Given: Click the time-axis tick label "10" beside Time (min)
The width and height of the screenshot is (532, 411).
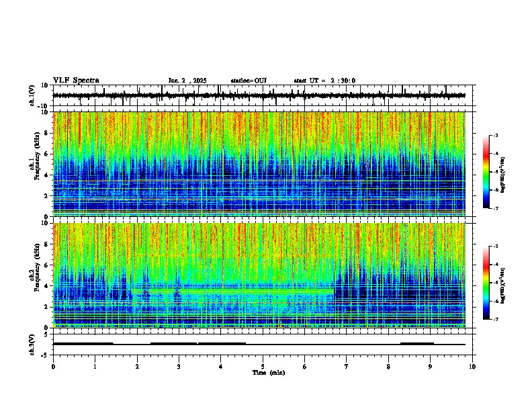Looking at the screenshot, I should click(472, 367).
